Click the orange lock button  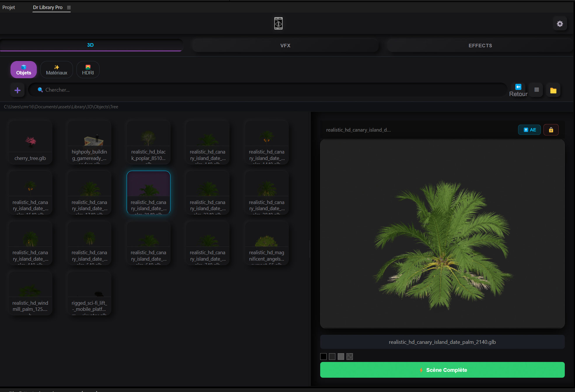point(551,130)
